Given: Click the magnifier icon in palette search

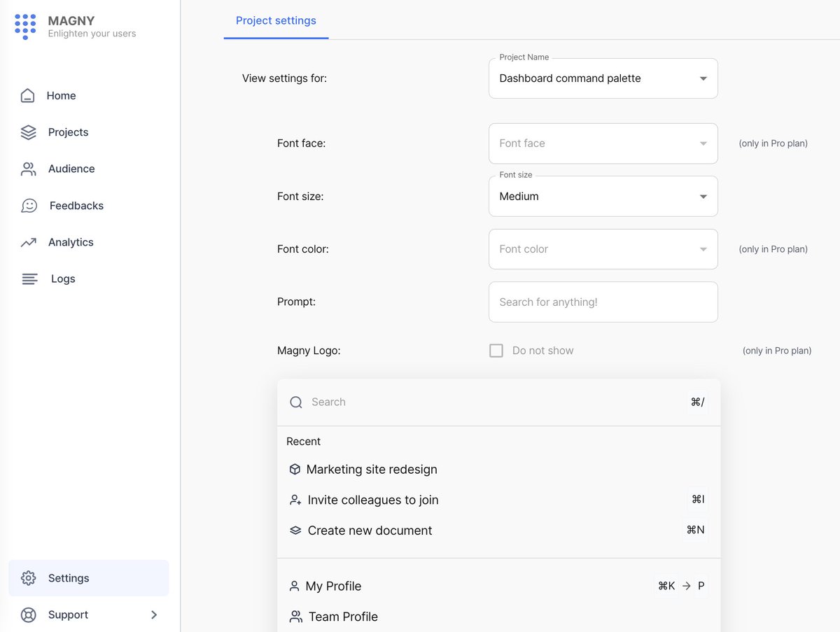Looking at the screenshot, I should [x=296, y=402].
